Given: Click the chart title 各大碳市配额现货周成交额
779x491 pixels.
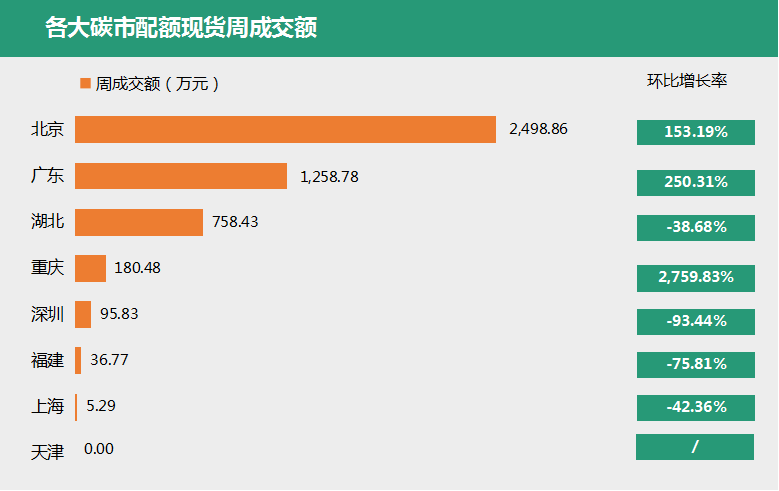Looking at the screenshot, I should tap(181, 27).
